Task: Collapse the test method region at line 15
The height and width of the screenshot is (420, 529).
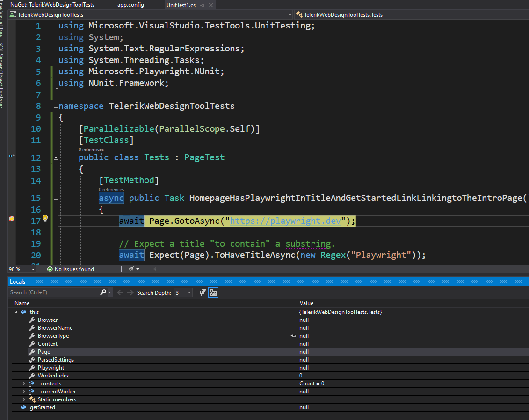Action: (x=56, y=198)
